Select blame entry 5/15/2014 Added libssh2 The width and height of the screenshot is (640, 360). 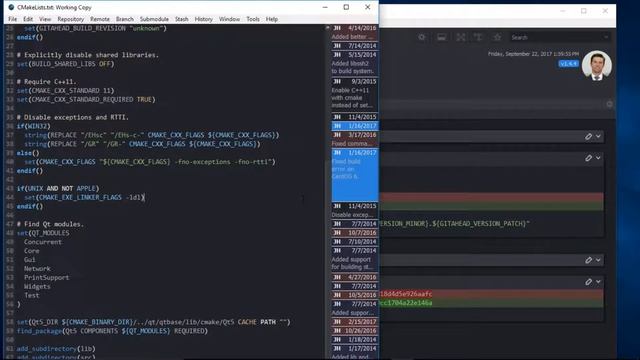pyautogui.click(x=355, y=63)
